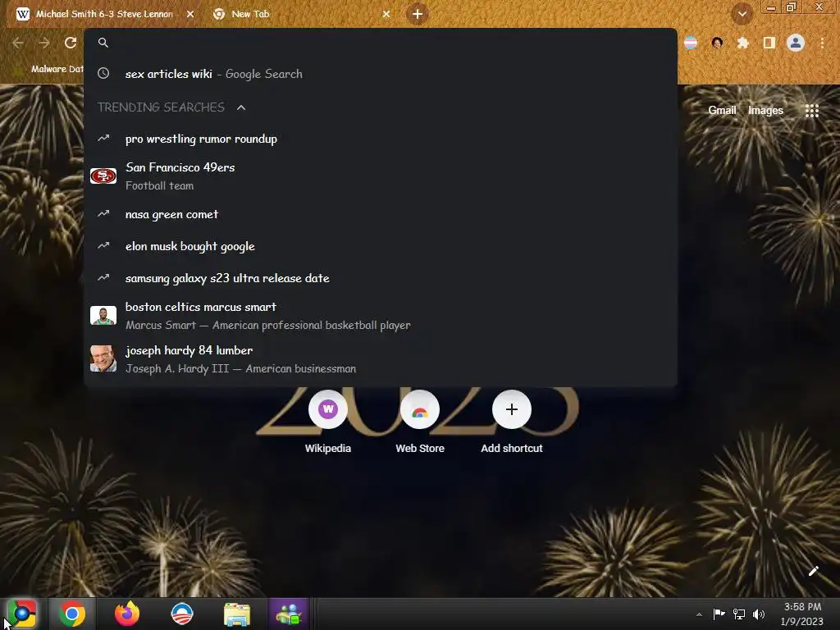Open the Images link
Viewport: 840px width, 630px height.
coord(765,111)
